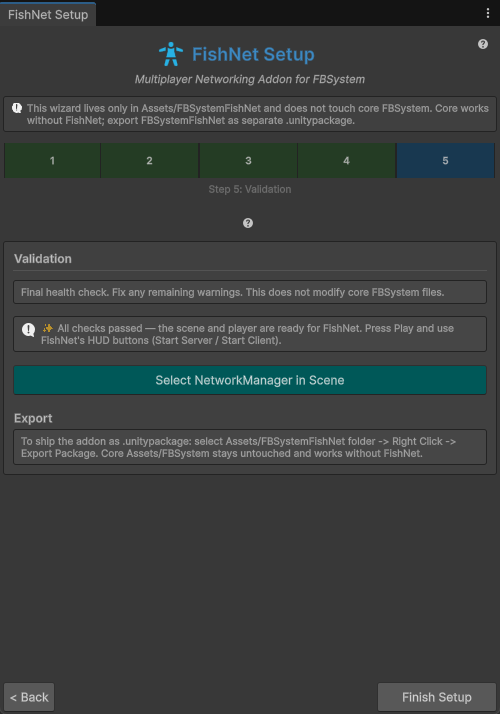Click the Step 5: Validation label

[250, 189]
